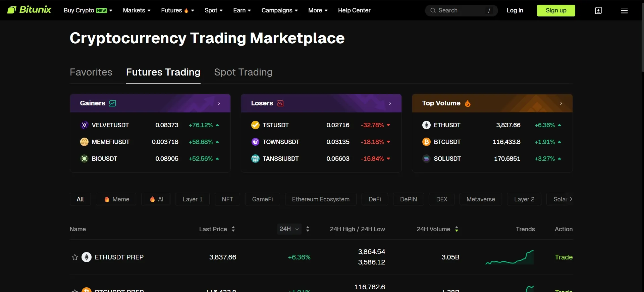Switch to Spot Trading tab

click(x=243, y=72)
